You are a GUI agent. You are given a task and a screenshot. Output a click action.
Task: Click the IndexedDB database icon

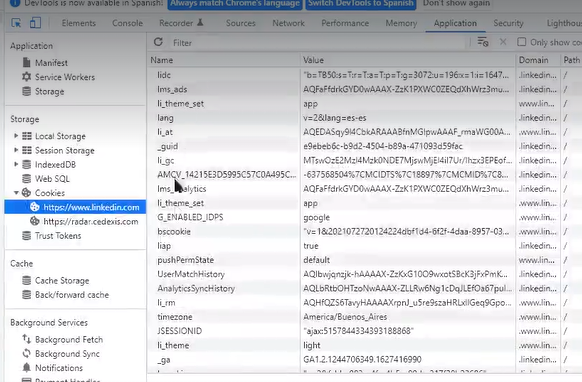(x=26, y=164)
